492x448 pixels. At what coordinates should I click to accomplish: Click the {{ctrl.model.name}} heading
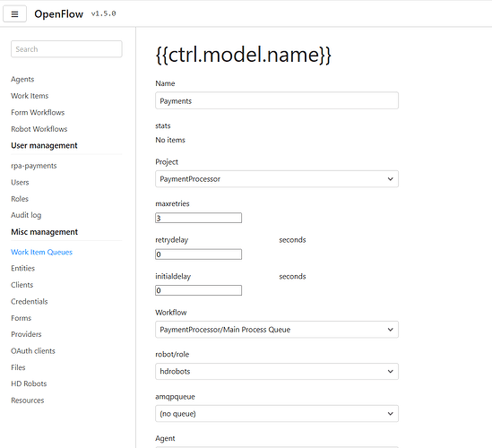243,56
